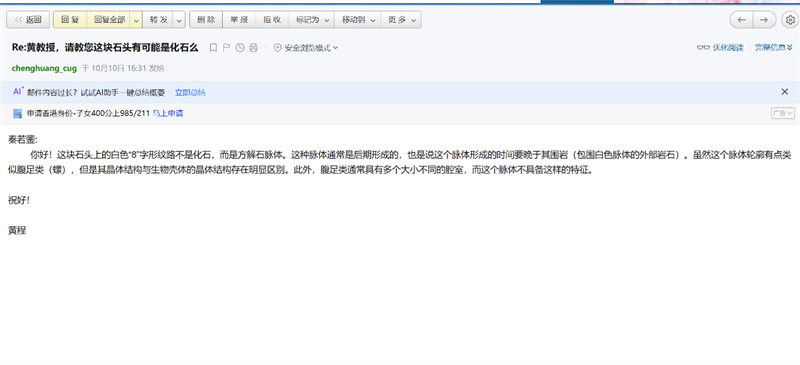Click the 立即总结 link
The width and height of the screenshot is (800, 365).
point(190,92)
